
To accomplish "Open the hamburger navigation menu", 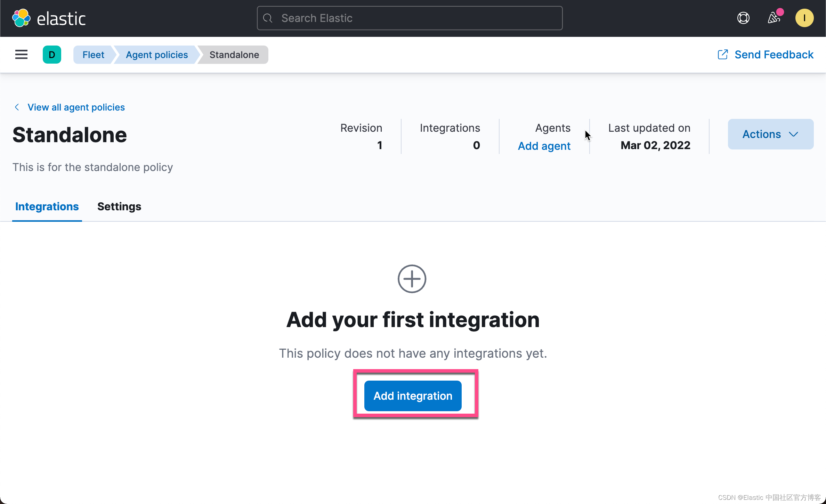I will 21,55.
